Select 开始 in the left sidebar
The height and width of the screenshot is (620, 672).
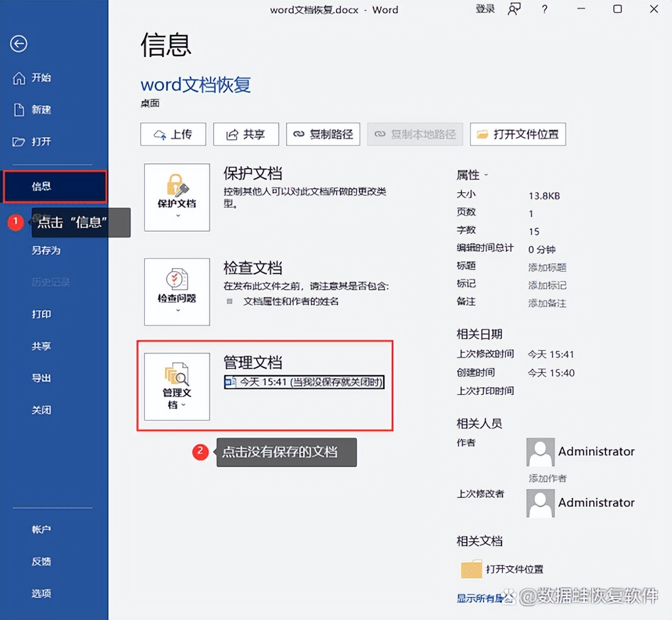pyautogui.click(x=41, y=78)
